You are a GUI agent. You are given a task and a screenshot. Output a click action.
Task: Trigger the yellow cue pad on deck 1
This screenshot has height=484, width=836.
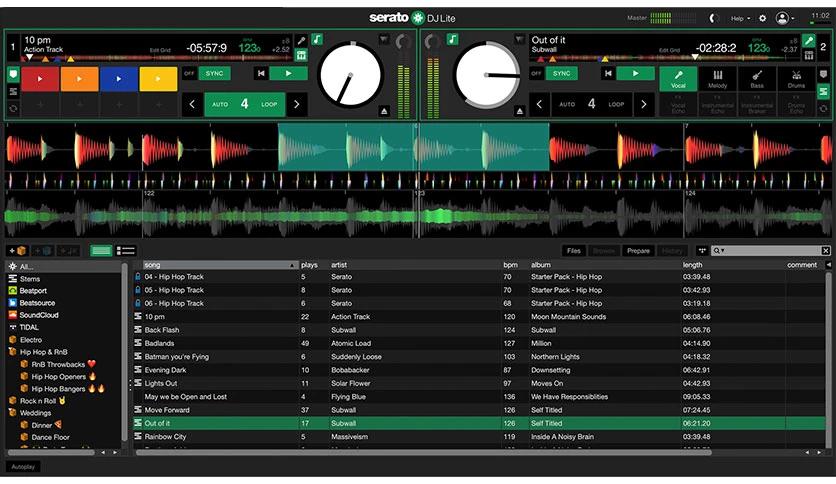[158, 79]
